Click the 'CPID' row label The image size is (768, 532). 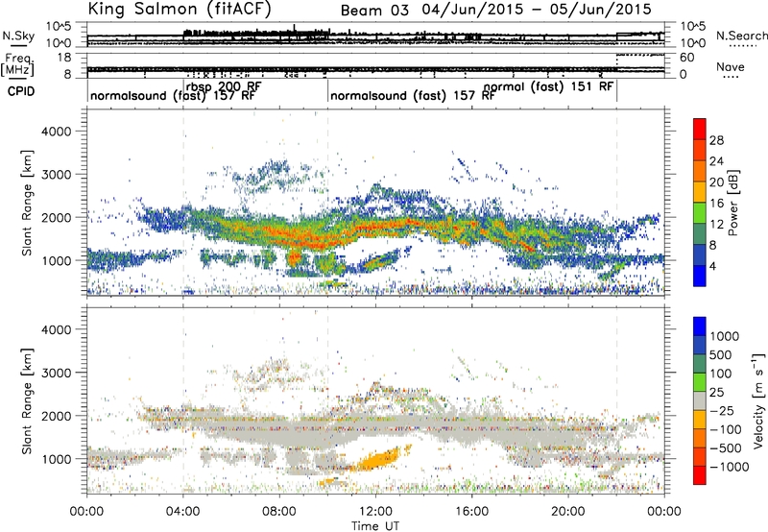[x=21, y=91]
